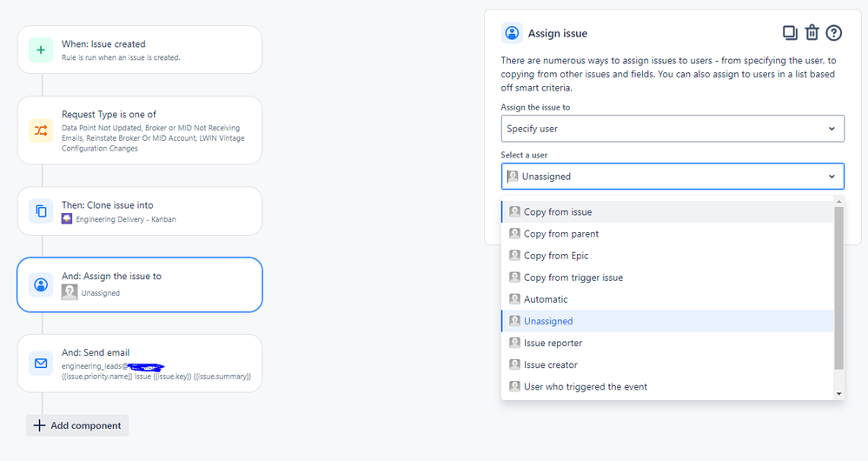Select the green plus Issue created trigger icon
This screenshot has width=868, height=461.
[41, 50]
